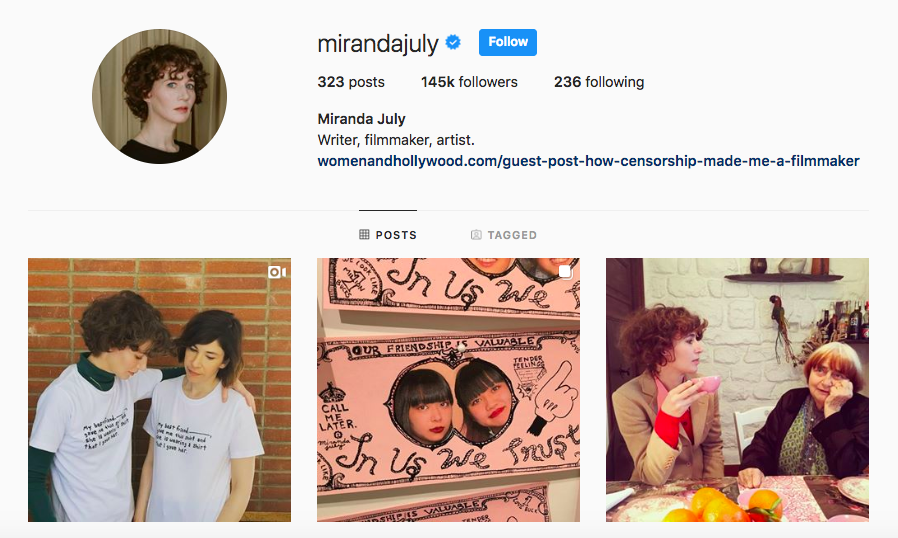Open the tea cup dining table post
898x538 pixels.
click(737, 390)
